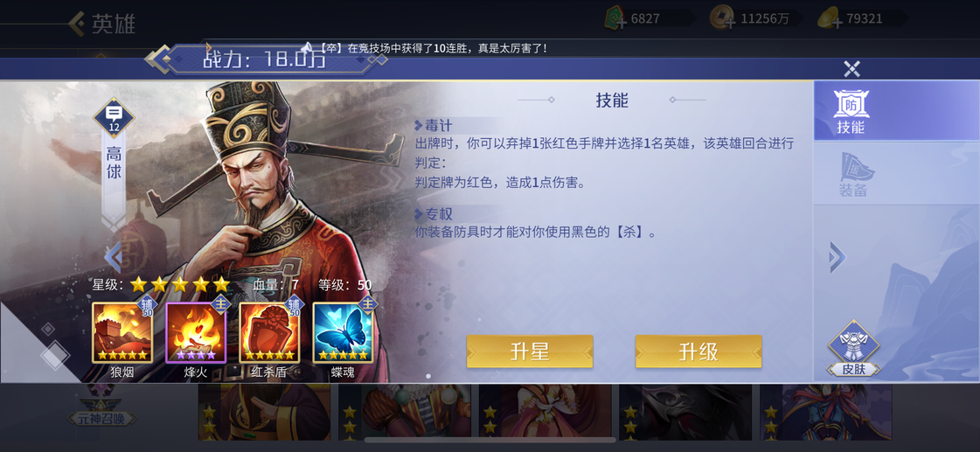Open the comment bubble badge showing 12

pos(114,117)
